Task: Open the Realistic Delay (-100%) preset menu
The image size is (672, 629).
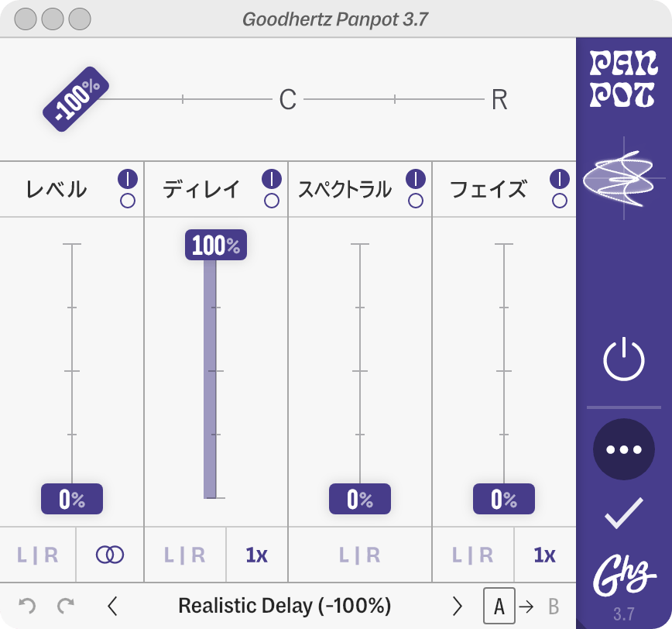Action: [x=285, y=606]
